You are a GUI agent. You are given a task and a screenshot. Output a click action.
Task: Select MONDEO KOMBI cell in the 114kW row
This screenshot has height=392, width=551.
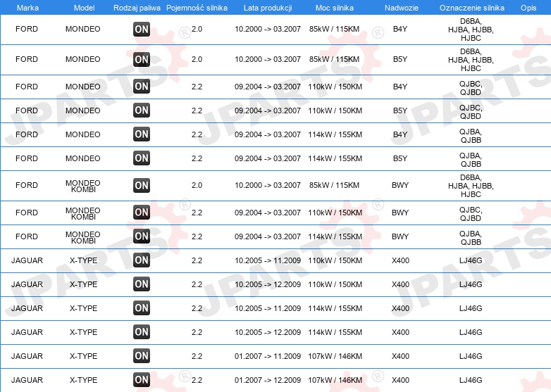[83, 237]
